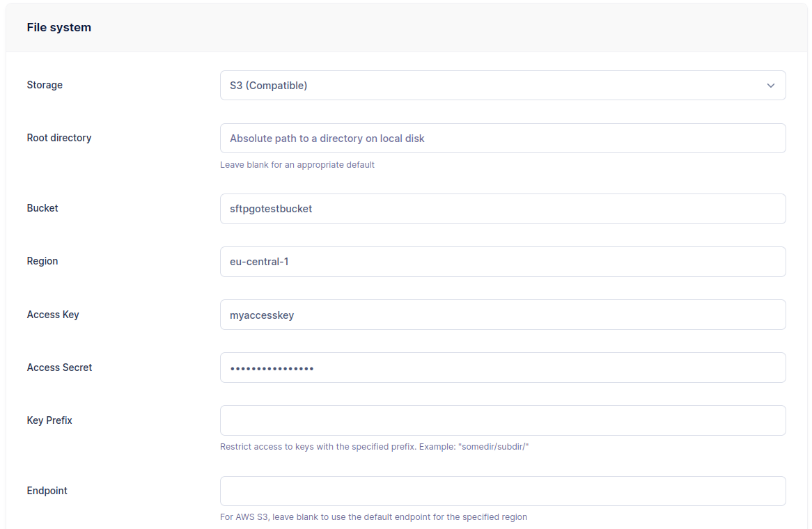
Task: Click the "Bucket" label text
Action: [x=42, y=208]
